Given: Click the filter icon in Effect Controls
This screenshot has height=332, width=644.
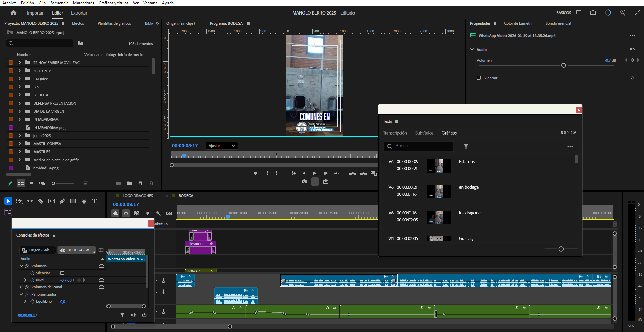Looking at the screenshot, I should tap(122, 315).
